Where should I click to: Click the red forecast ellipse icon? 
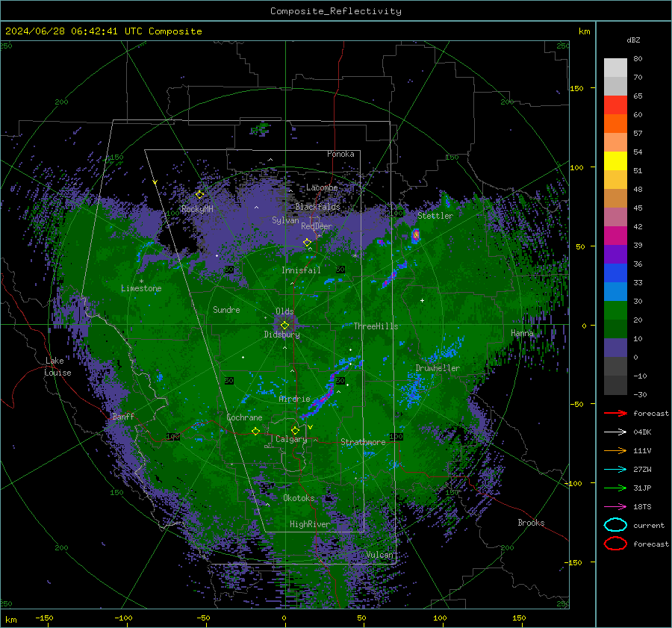point(615,544)
